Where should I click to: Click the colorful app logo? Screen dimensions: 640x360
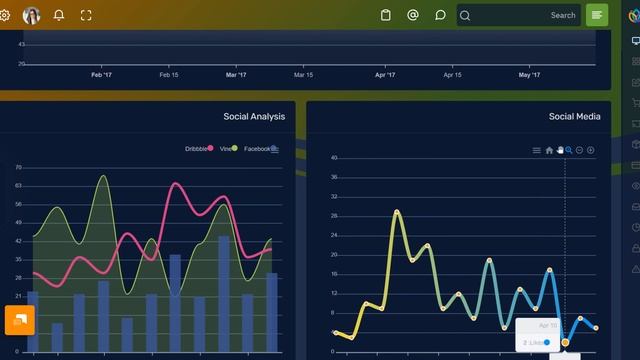[x=635, y=16]
